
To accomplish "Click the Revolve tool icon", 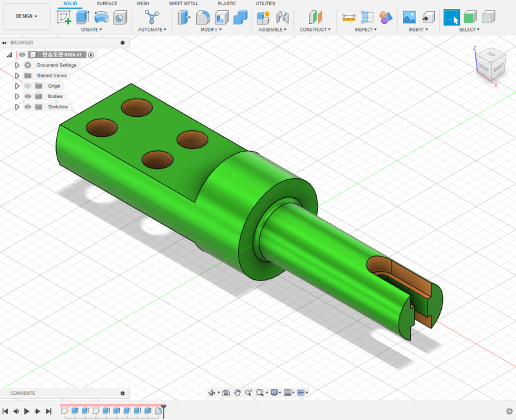I will click(x=101, y=17).
